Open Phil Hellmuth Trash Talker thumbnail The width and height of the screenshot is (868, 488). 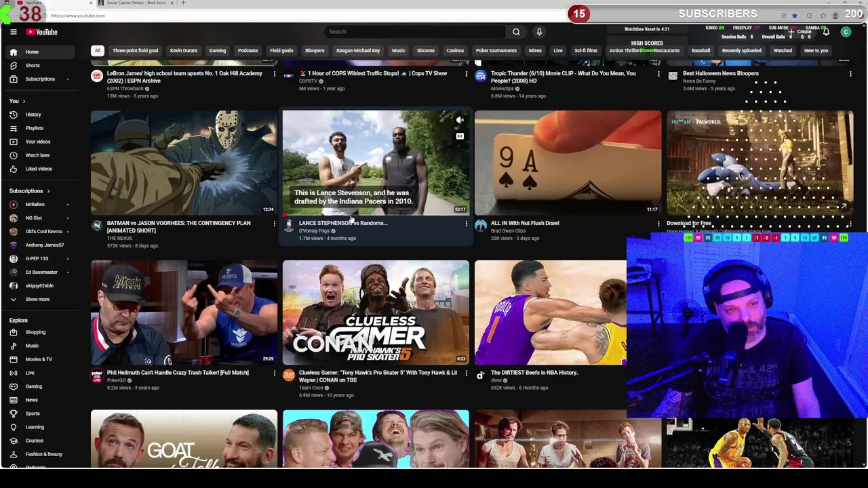pyautogui.click(x=184, y=312)
